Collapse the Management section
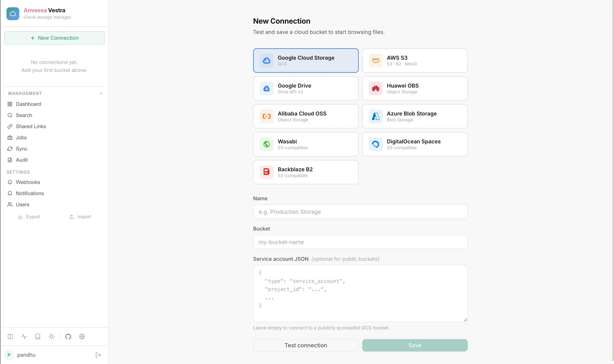The height and width of the screenshot is (364, 614). click(x=101, y=93)
